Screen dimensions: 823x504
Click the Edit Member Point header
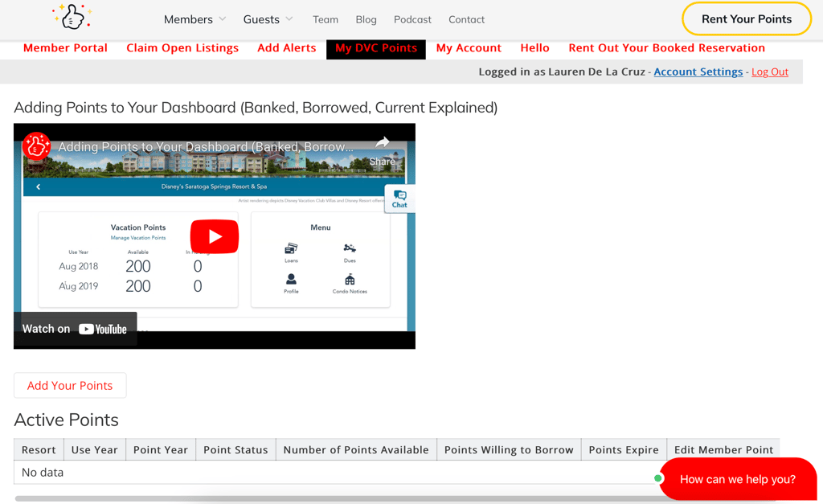[x=723, y=450]
